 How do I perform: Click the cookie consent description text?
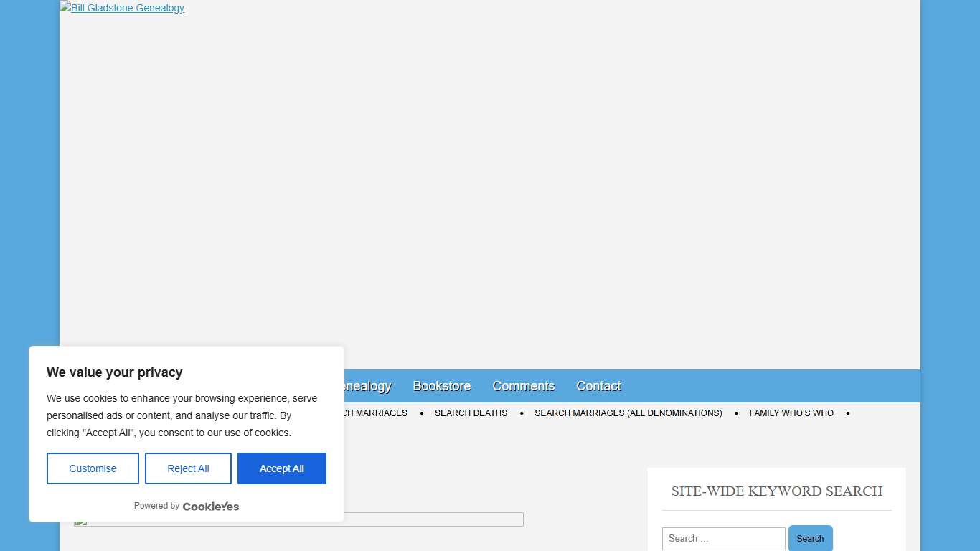pos(182,415)
